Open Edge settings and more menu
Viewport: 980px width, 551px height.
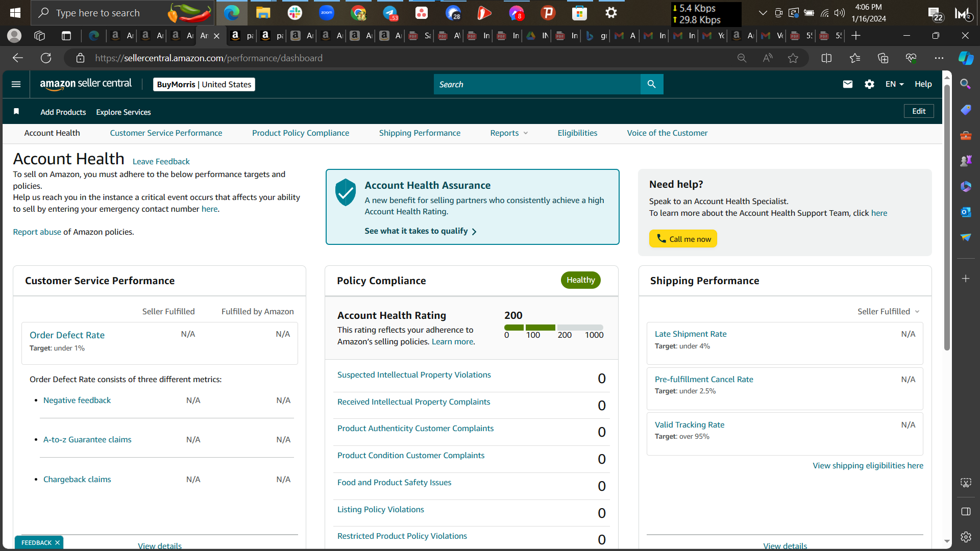(939, 58)
